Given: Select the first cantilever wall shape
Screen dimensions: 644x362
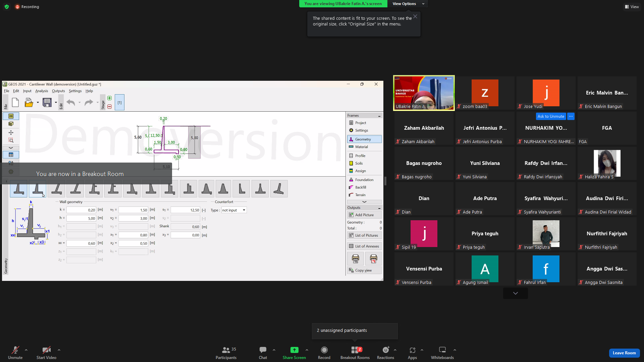Looking at the screenshot, I should click(x=18, y=189).
